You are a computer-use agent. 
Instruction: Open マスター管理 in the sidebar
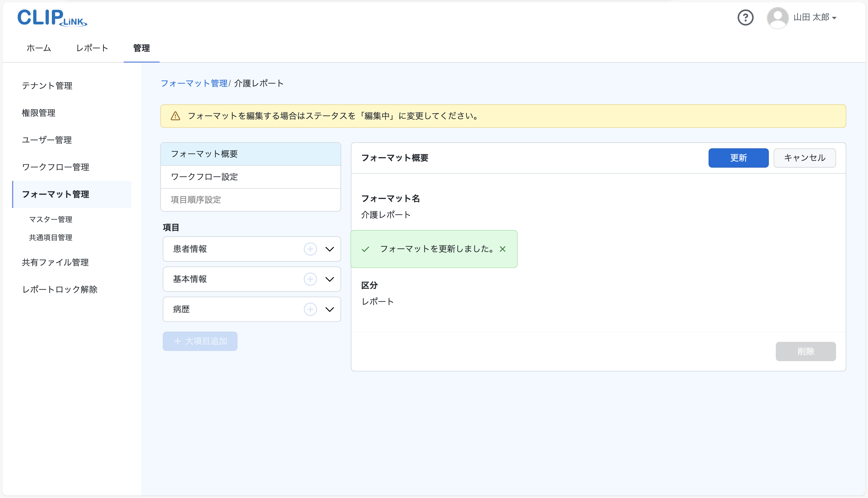pyautogui.click(x=51, y=219)
